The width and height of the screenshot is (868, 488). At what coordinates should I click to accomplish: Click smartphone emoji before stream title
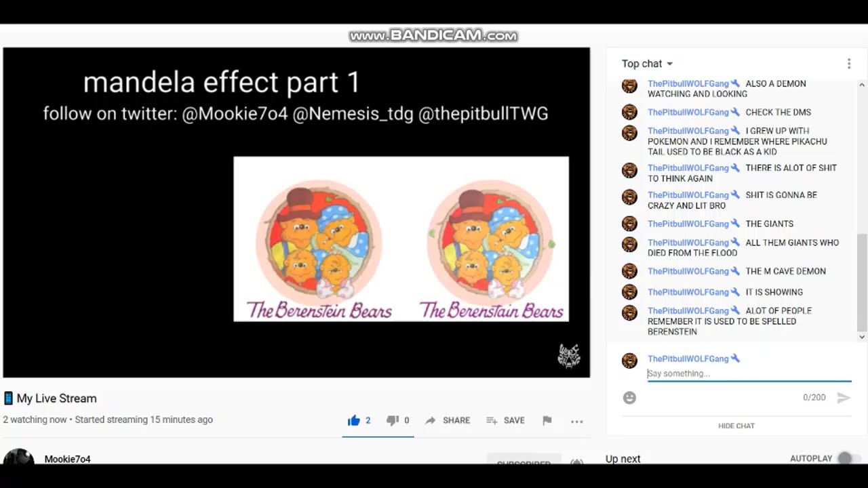coord(8,399)
